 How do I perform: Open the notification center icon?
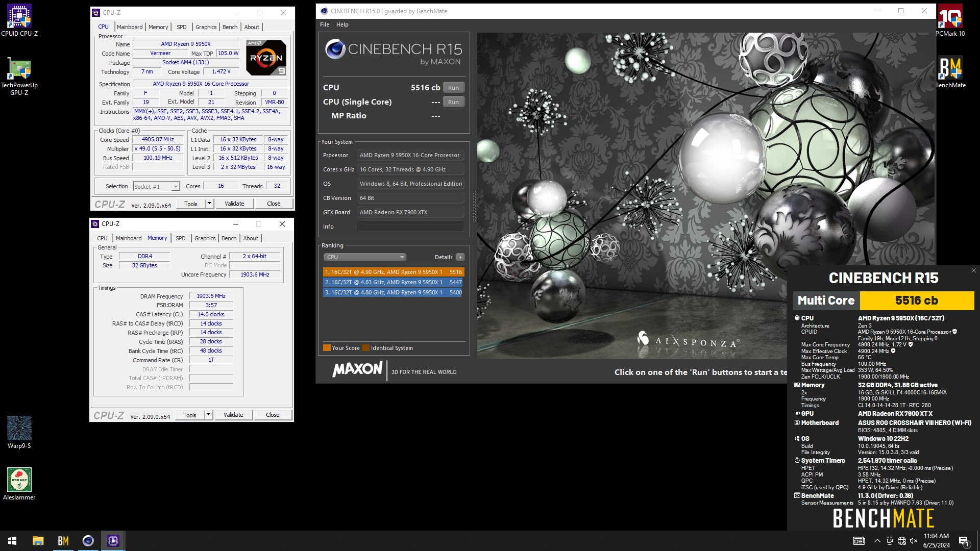pyautogui.click(x=964, y=541)
